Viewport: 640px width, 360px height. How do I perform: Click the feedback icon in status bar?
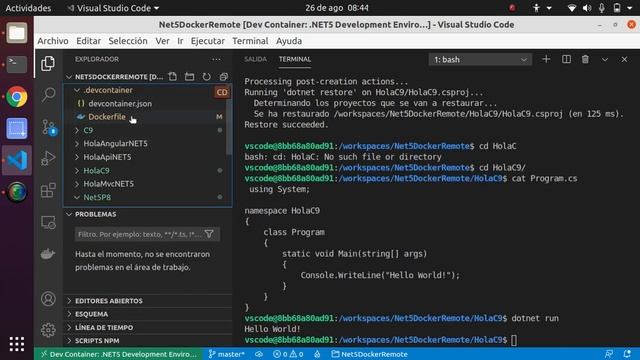click(609, 354)
